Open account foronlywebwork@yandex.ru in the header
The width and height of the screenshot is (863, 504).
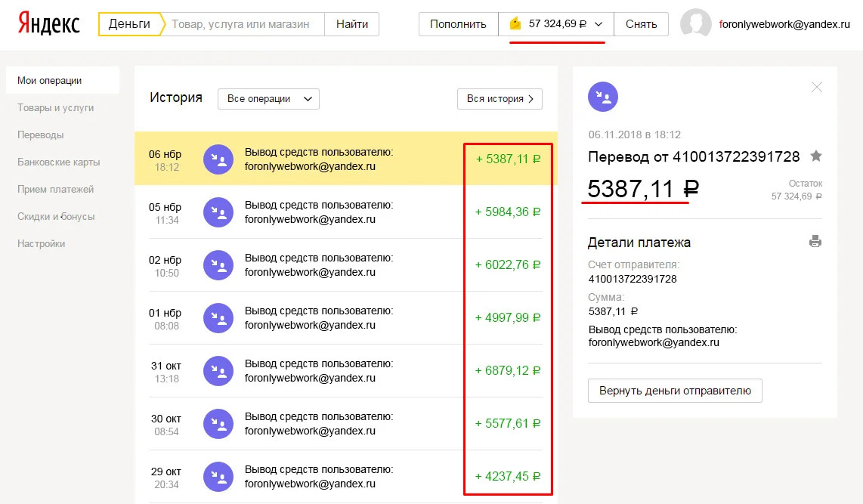coord(784,24)
